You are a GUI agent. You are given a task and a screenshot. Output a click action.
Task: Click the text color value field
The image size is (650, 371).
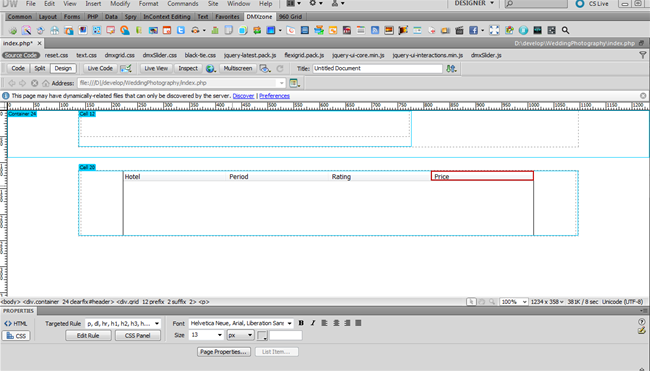pos(286,335)
